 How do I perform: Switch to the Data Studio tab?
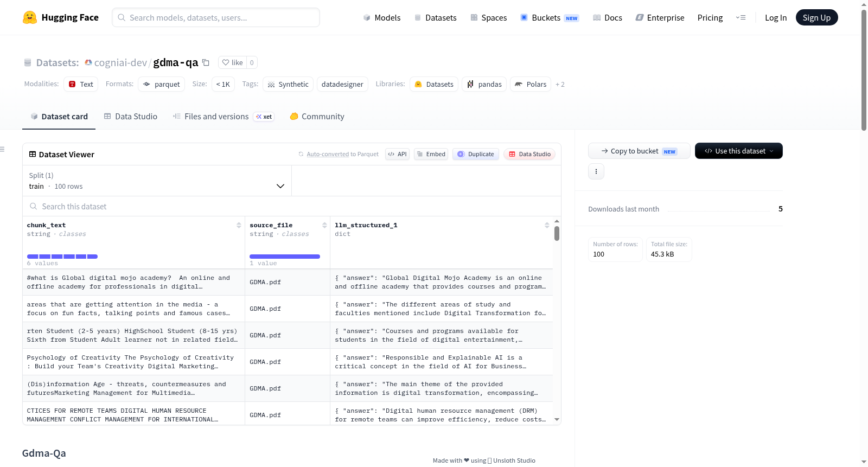(x=131, y=117)
